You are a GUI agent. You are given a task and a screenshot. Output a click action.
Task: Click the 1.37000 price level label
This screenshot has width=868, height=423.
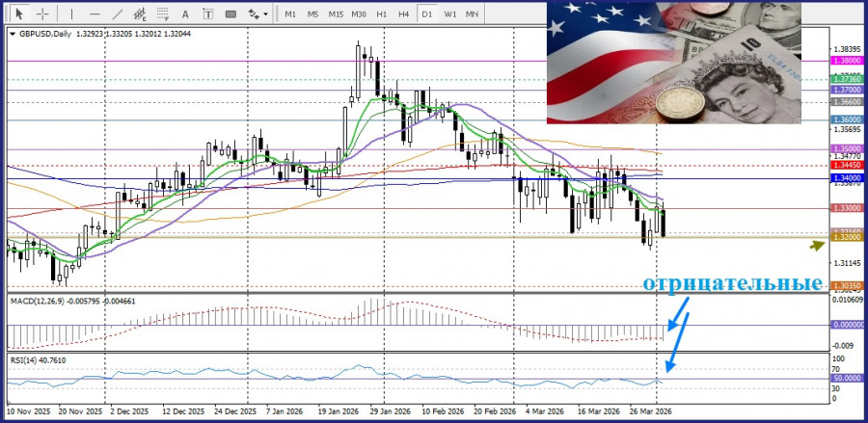click(x=847, y=90)
